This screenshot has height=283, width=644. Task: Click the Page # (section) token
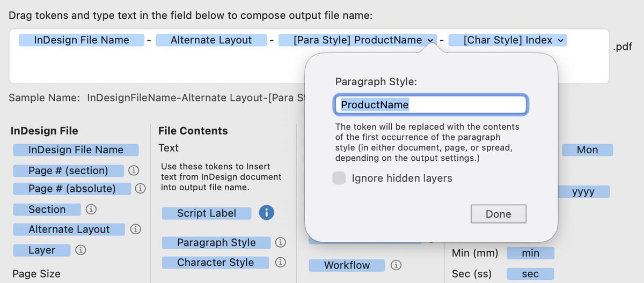(x=68, y=170)
